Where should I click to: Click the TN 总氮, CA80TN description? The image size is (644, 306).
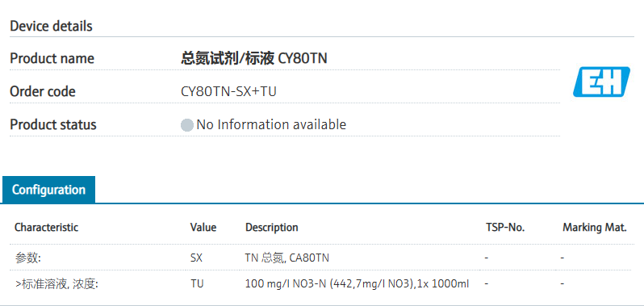[x=286, y=258]
